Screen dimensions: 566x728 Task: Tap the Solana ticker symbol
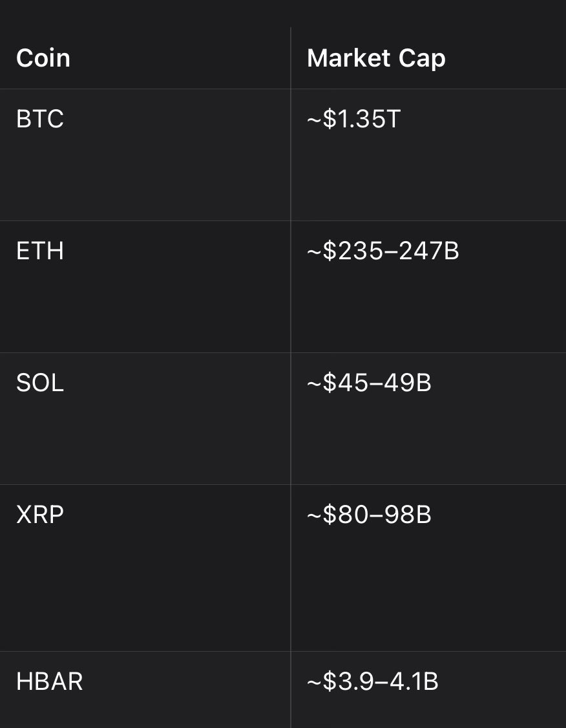pyautogui.click(x=40, y=383)
